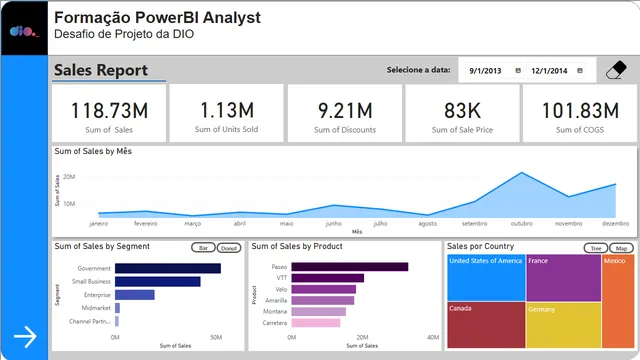
Task: Click the Midmarket segment bar
Action: pyautogui.click(x=118, y=308)
